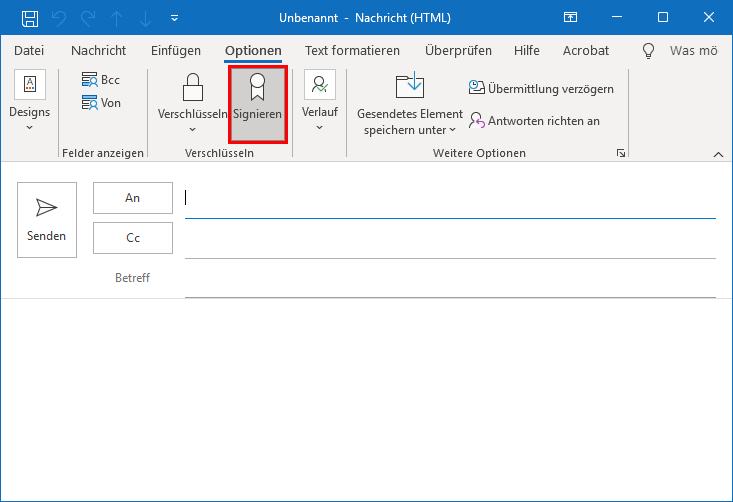Expand the Designs dropdown arrow
733x502 pixels.
tap(29, 127)
